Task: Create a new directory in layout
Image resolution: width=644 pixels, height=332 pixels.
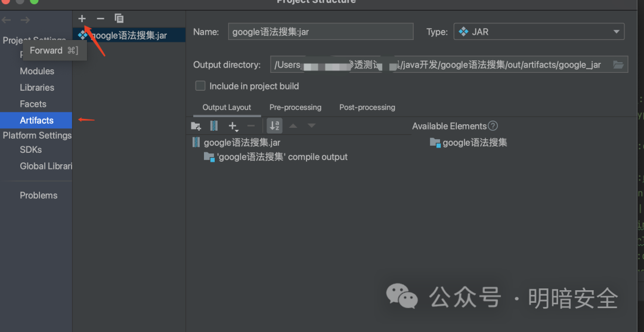Action: coord(196,126)
